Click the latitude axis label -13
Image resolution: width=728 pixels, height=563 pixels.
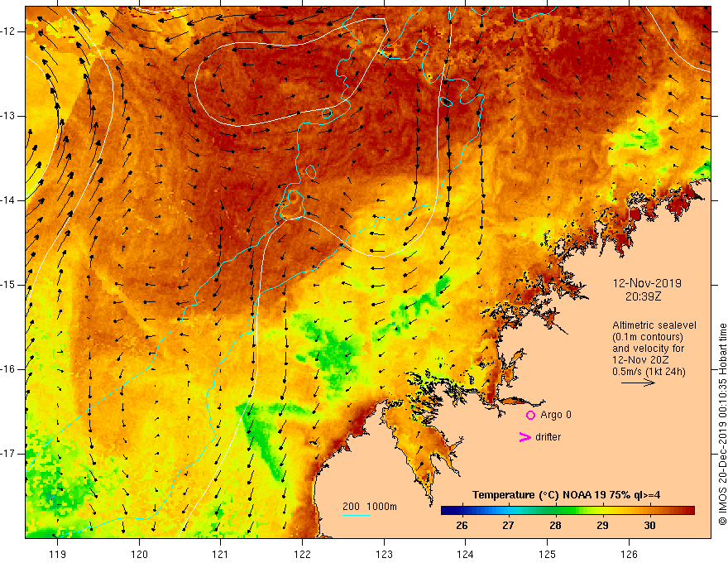click(x=8, y=116)
